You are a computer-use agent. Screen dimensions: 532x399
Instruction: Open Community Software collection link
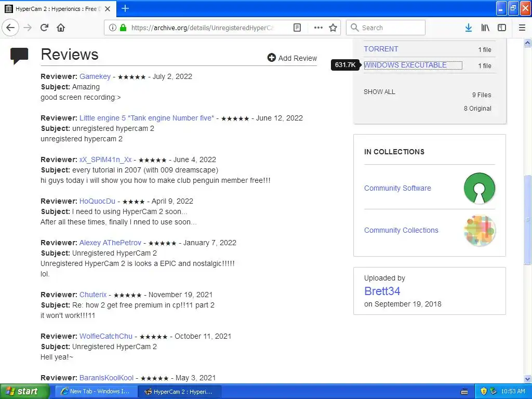pyautogui.click(x=397, y=188)
